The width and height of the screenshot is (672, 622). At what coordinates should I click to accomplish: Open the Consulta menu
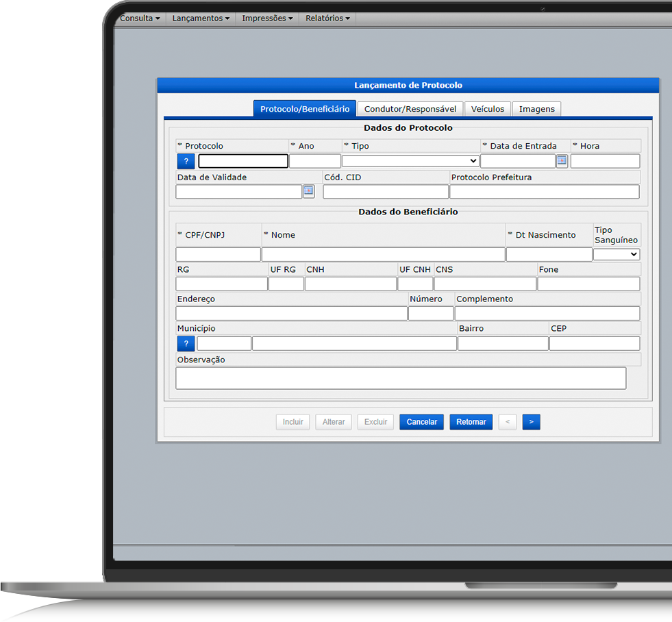[140, 18]
